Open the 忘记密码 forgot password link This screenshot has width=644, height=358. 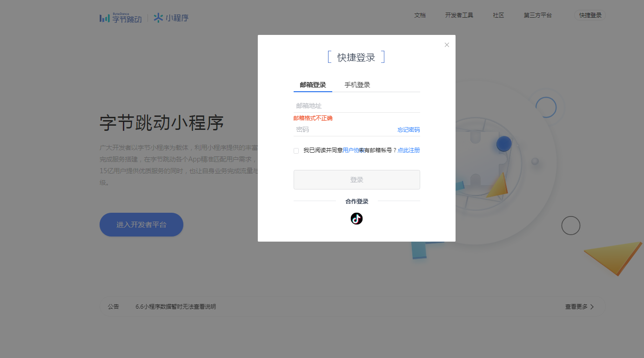pos(409,130)
